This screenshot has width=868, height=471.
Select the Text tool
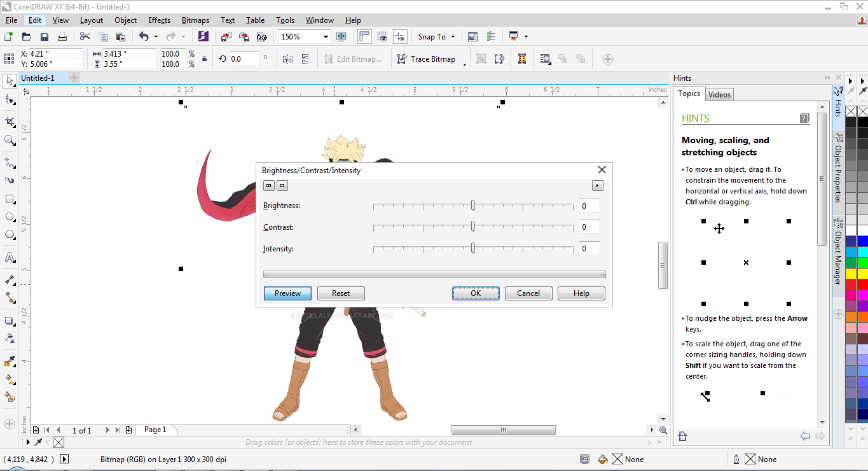10,258
